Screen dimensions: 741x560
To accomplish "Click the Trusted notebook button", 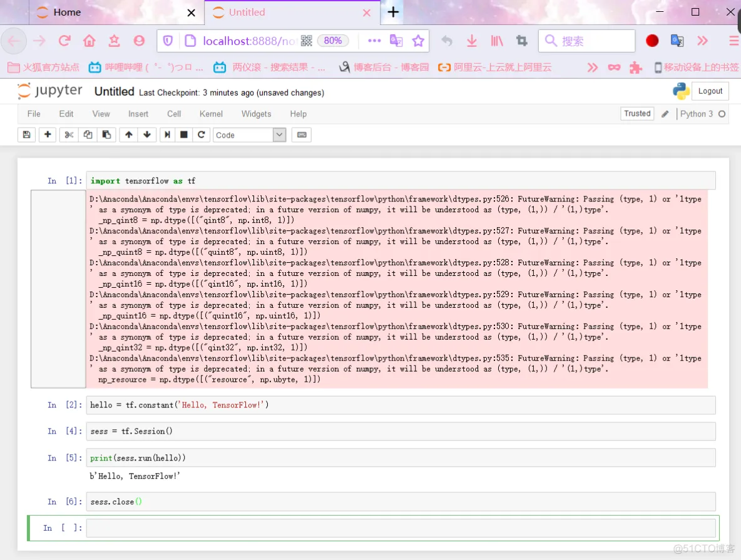I will 637,113.
